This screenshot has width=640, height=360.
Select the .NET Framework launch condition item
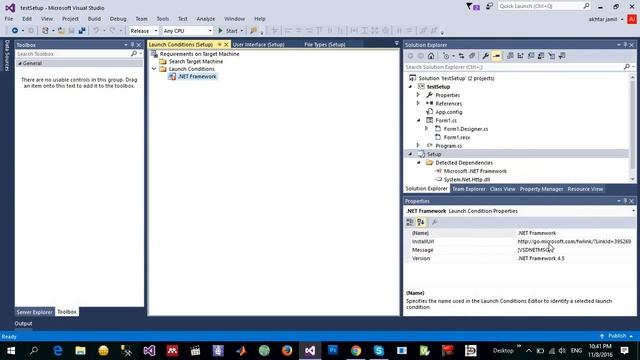[197, 76]
